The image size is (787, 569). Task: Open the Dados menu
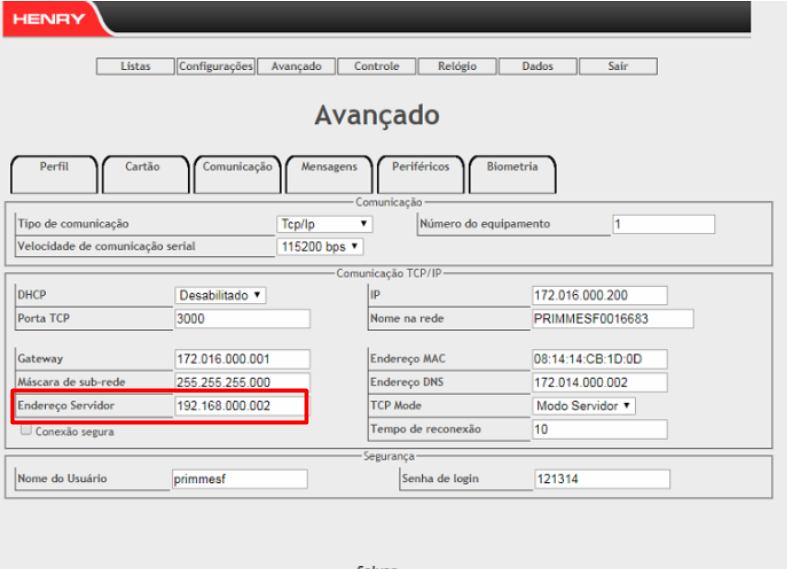coord(537,66)
